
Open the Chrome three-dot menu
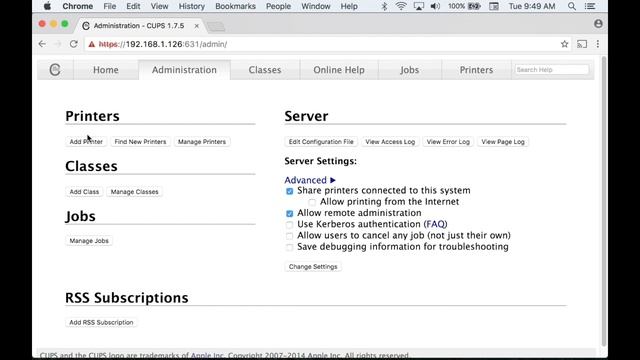tap(598, 44)
